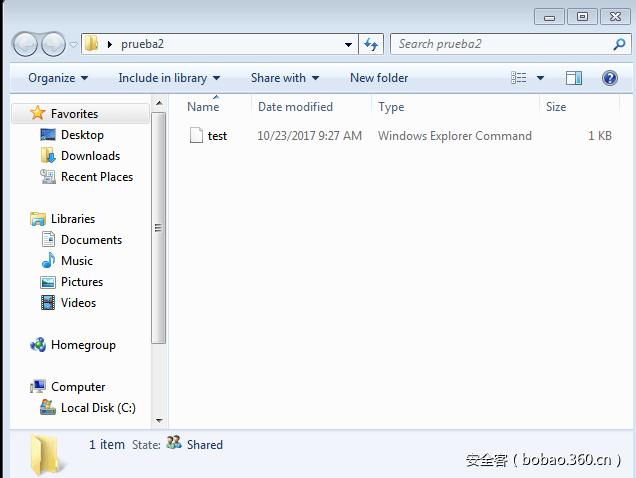Expand the Organize dropdown menu
This screenshot has height=478, width=636.
click(58, 78)
